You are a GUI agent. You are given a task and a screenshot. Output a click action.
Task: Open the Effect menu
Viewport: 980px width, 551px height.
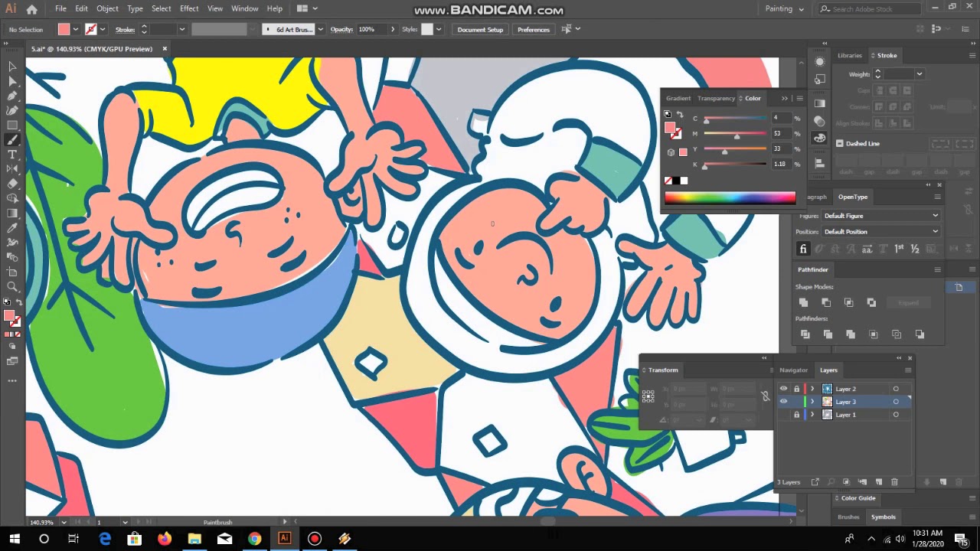[x=189, y=8]
